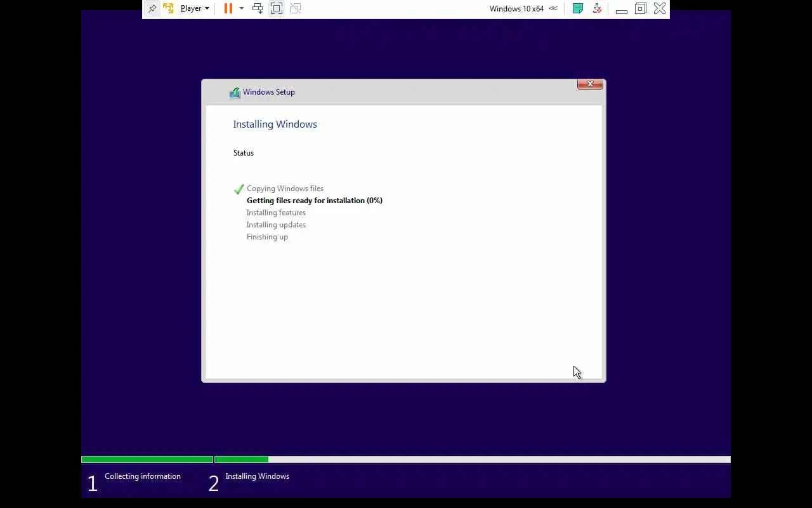The image size is (812, 508).
Task: Open the green notes icon
Action: click(578, 8)
